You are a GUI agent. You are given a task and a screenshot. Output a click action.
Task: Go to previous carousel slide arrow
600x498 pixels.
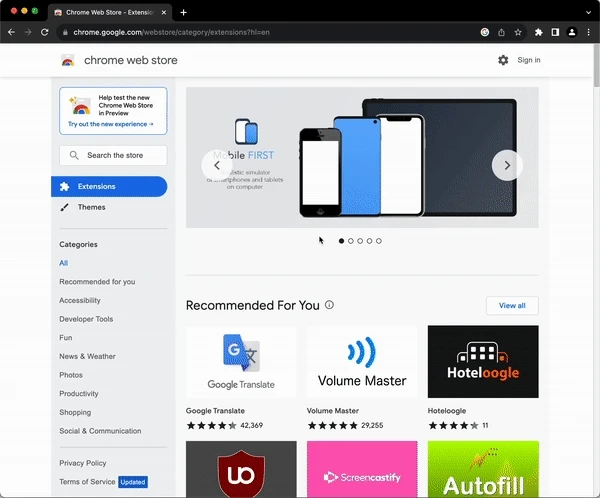217,165
